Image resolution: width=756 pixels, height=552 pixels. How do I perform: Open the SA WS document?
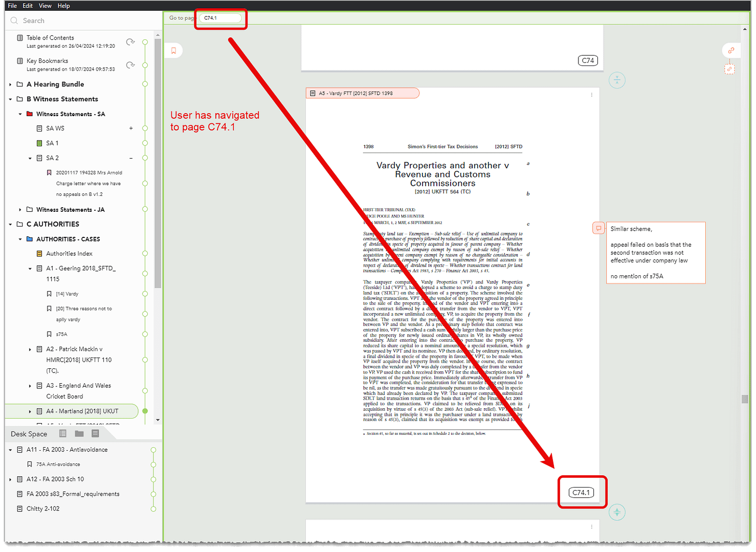tap(55, 128)
